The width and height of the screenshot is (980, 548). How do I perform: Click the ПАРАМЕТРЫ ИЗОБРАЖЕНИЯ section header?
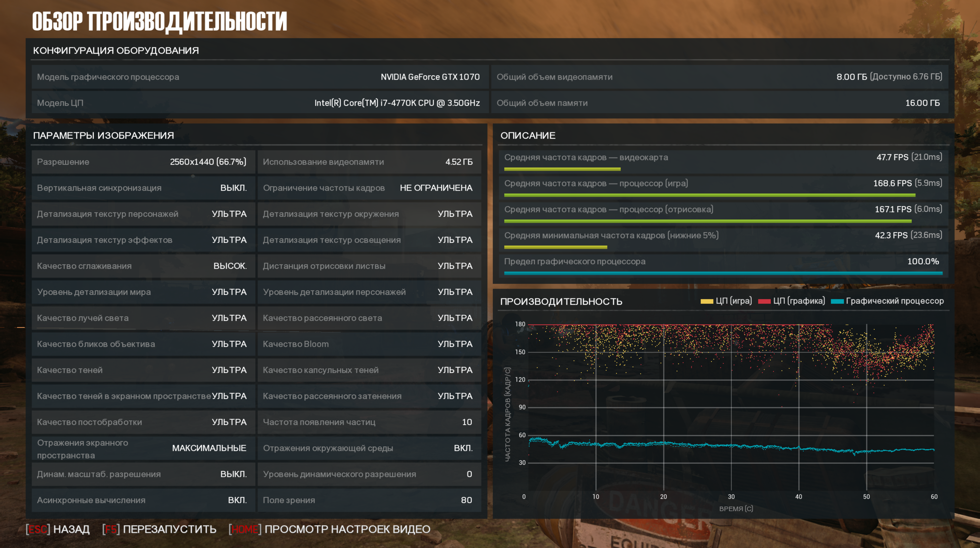[103, 135]
